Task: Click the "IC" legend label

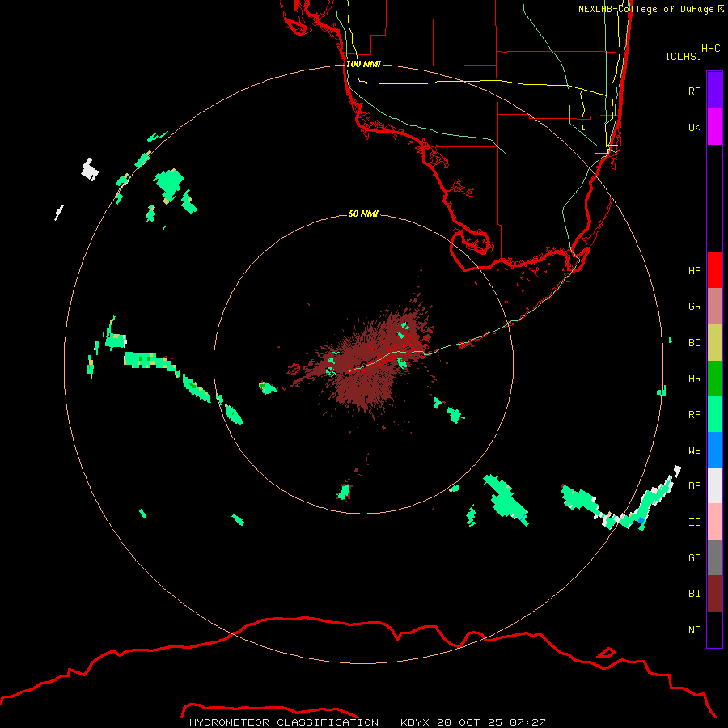Action: [x=694, y=523]
